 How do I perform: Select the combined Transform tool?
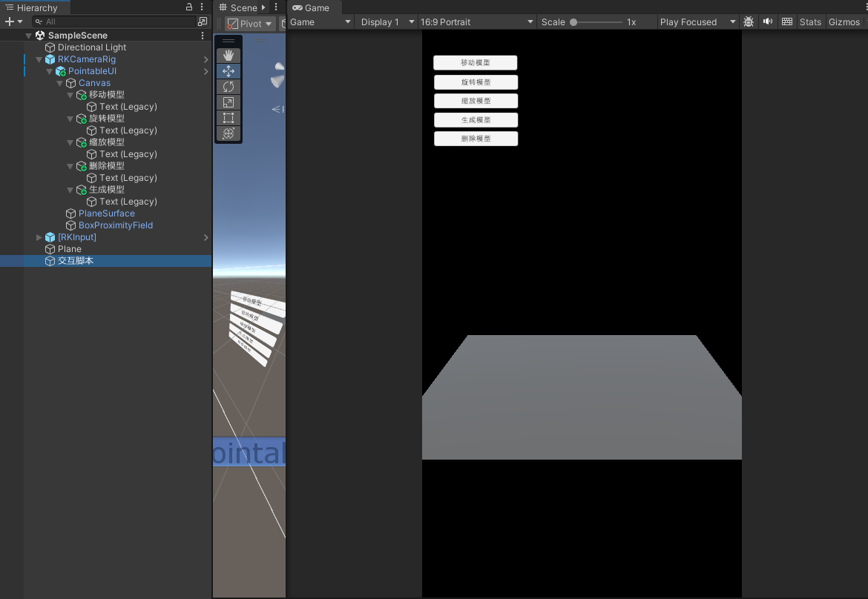[228, 133]
